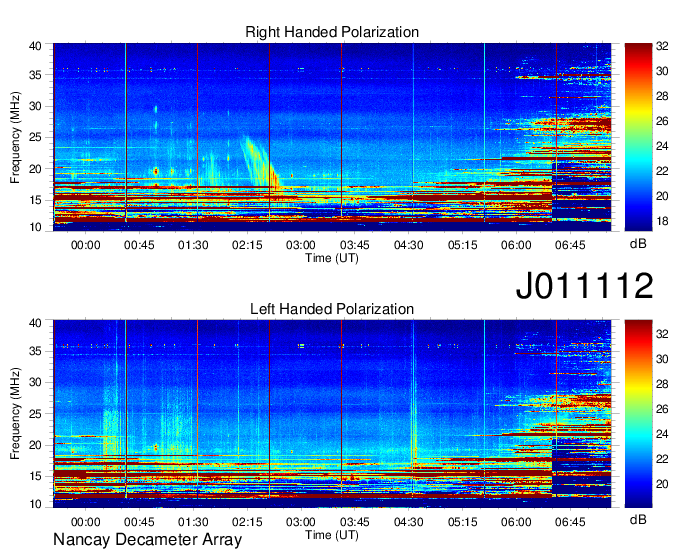The width and height of the screenshot is (680, 552).
Task: Click the 30 MHz tick of the Left Handed plot
Action: pyautogui.click(x=35, y=382)
